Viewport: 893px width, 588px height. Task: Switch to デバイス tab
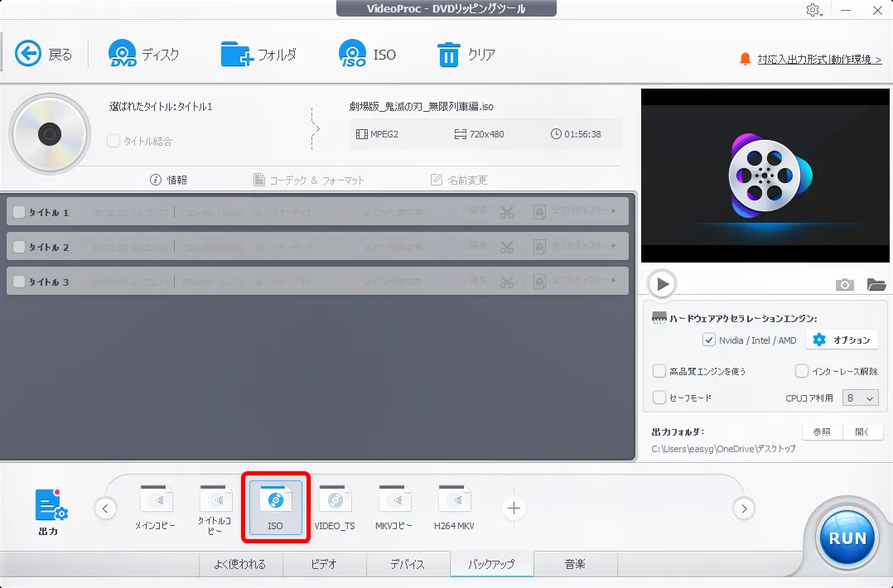click(408, 564)
